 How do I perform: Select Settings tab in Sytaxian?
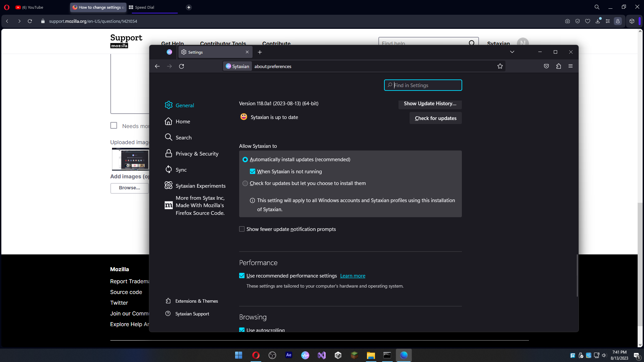[215, 52]
